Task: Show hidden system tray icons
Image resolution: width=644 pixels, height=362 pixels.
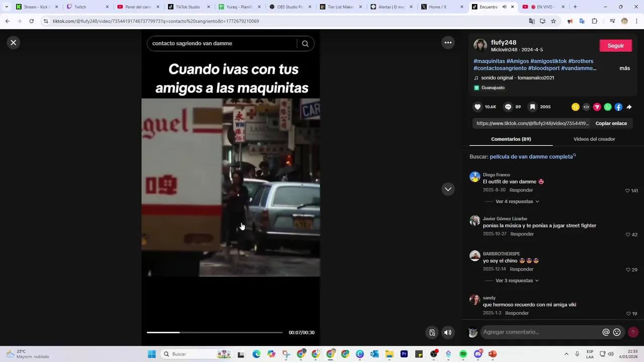Action: tap(566, 354)
